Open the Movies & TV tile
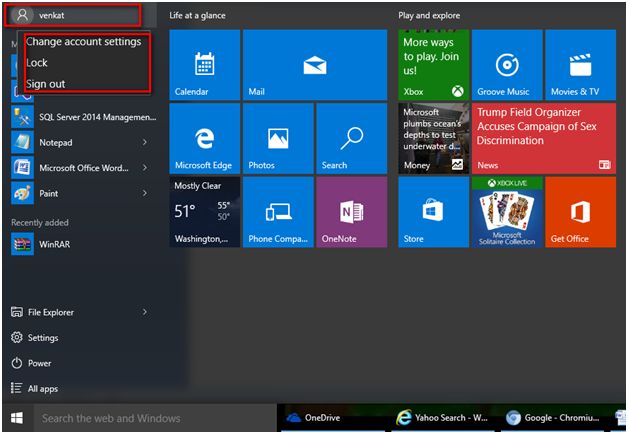This screenshot has width=628, height=434. point(580,65)
